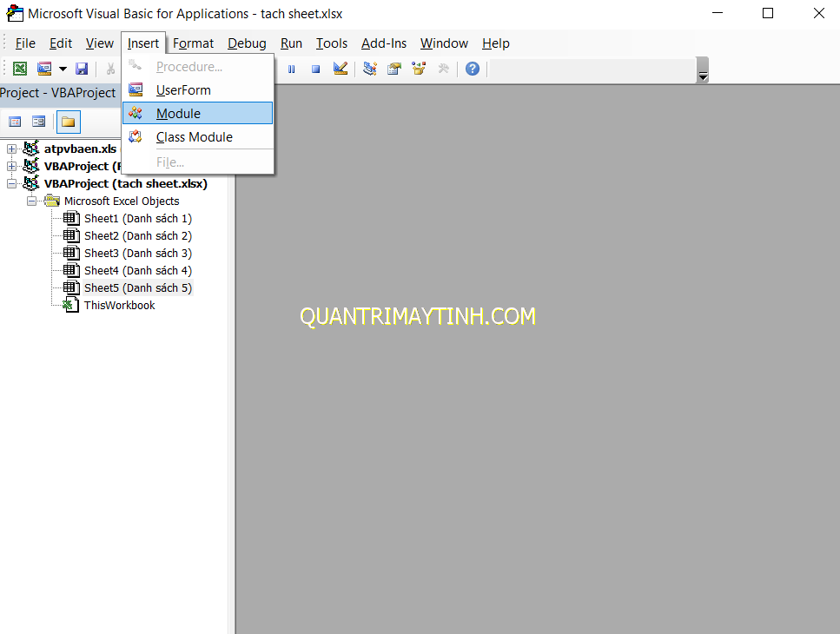Open the Format menu
This screenshot has height=634, width=840.
pyautogui.click(x=193, y=43)
